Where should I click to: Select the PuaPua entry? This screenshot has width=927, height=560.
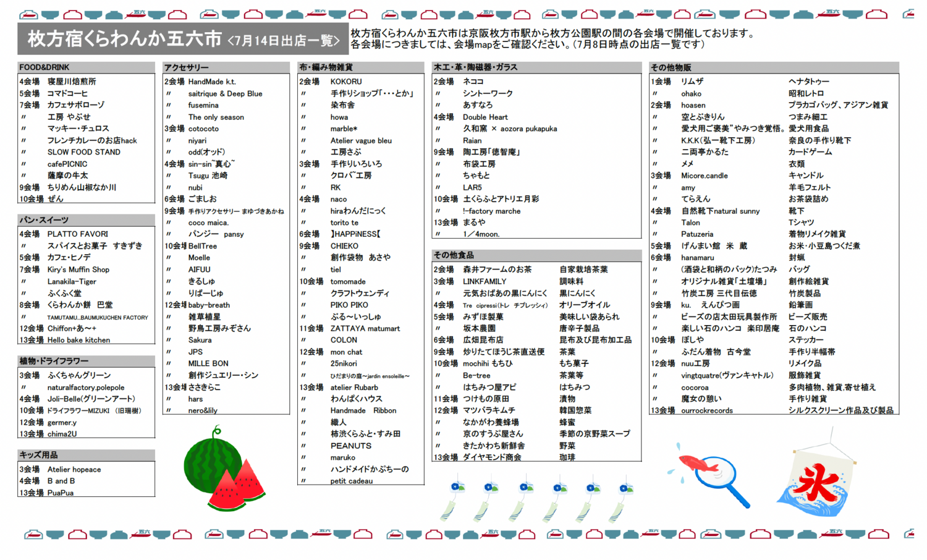pos(61,493)
